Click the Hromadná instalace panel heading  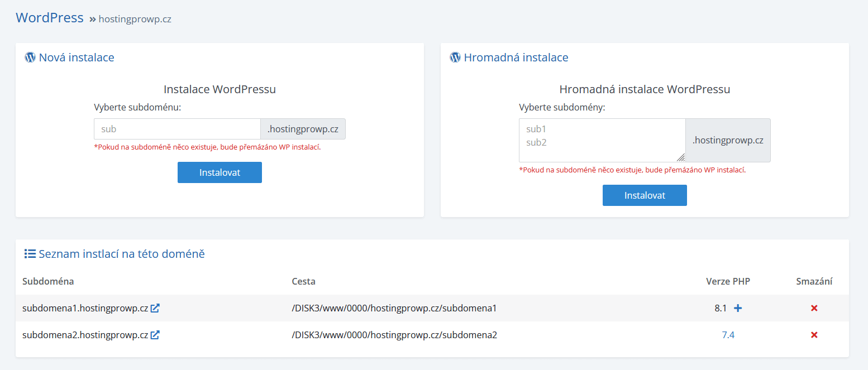516,57
